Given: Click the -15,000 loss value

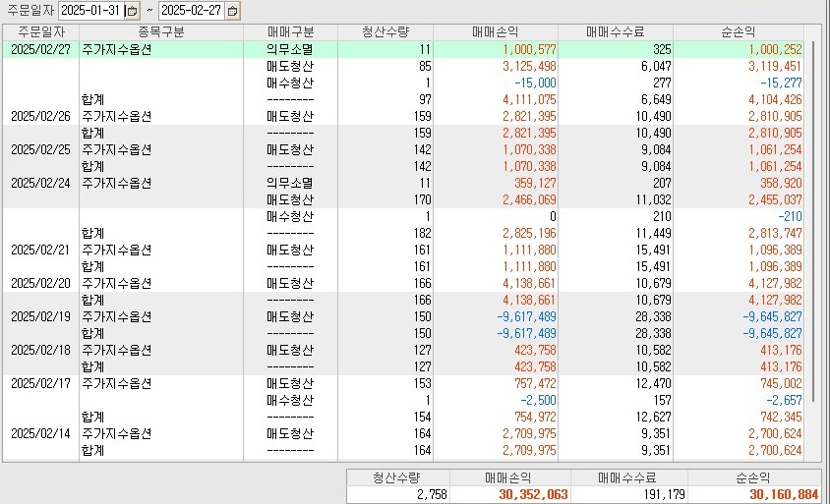Looking at the screenshot, I should [x=535, y=84].
